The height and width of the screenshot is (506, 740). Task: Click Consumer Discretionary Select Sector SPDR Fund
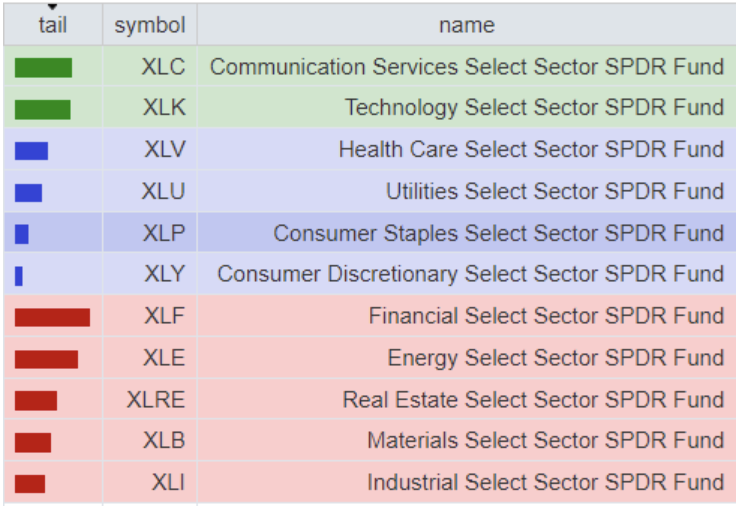tap(470, 275)
